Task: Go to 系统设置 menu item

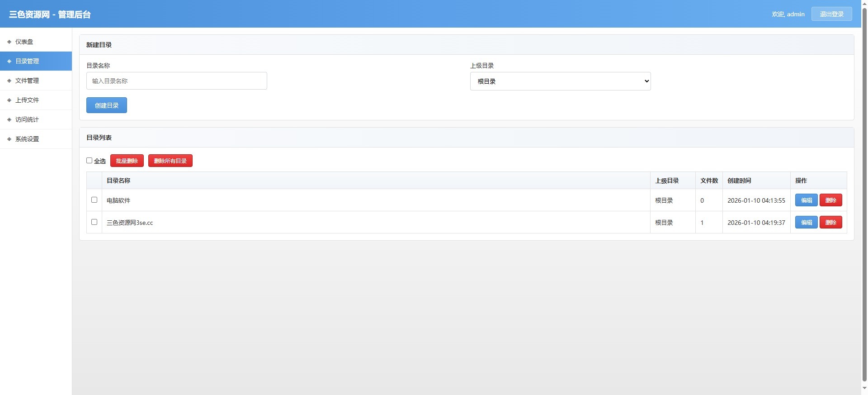Action: pos(27,139)
